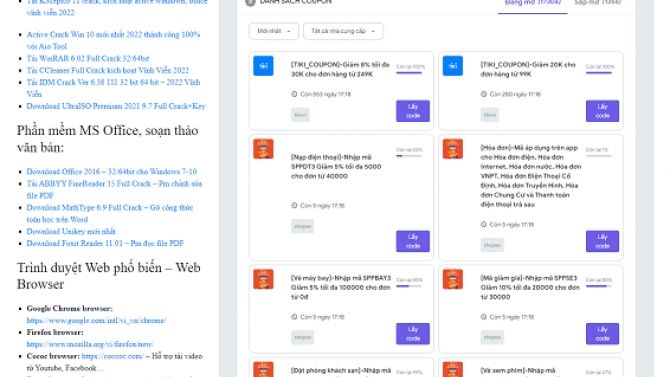Click the clock icon beside Còn 553 ngày
The width and height of the screenshot is (670, 377).
[294, 94]
